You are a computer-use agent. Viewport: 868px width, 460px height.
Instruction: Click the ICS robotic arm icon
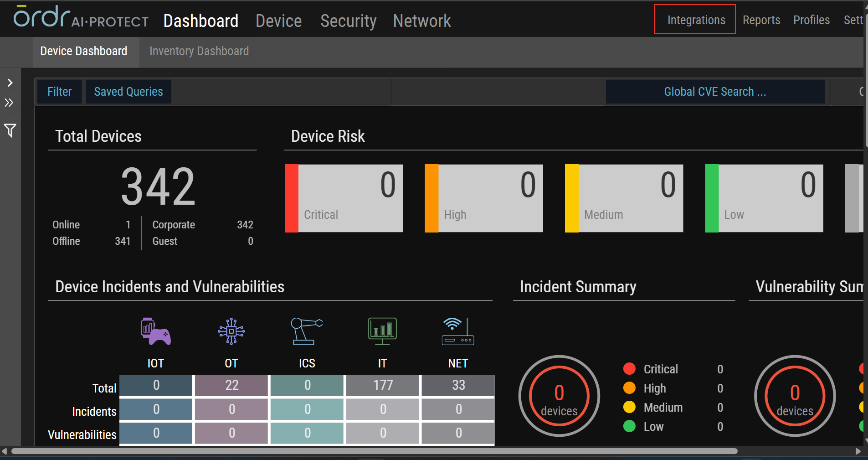pos(307,331)
